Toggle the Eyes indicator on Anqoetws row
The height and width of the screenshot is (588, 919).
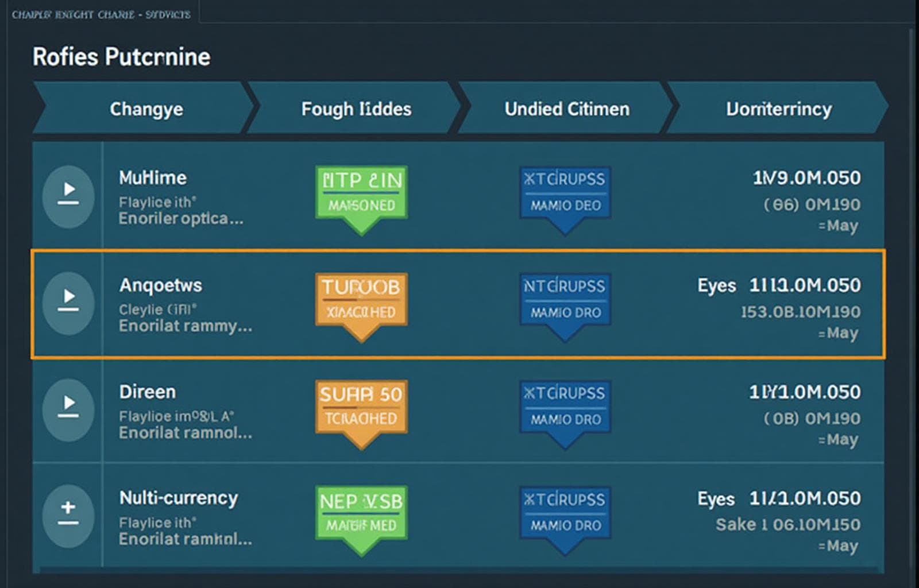point(717,285)
